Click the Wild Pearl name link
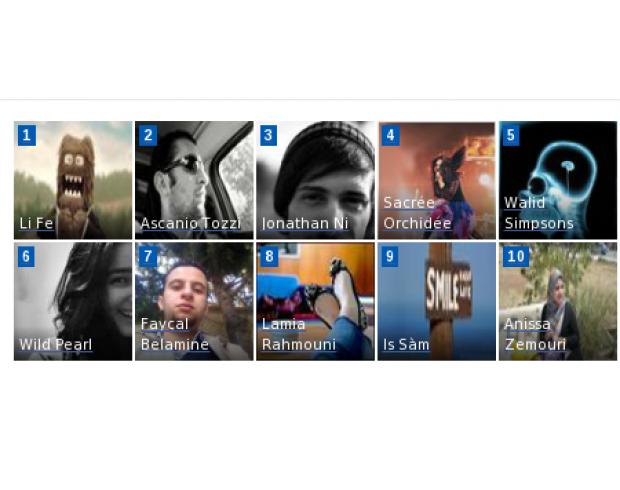Image resolution: width=620 pixels, height=490 pixels. point(56,344)
